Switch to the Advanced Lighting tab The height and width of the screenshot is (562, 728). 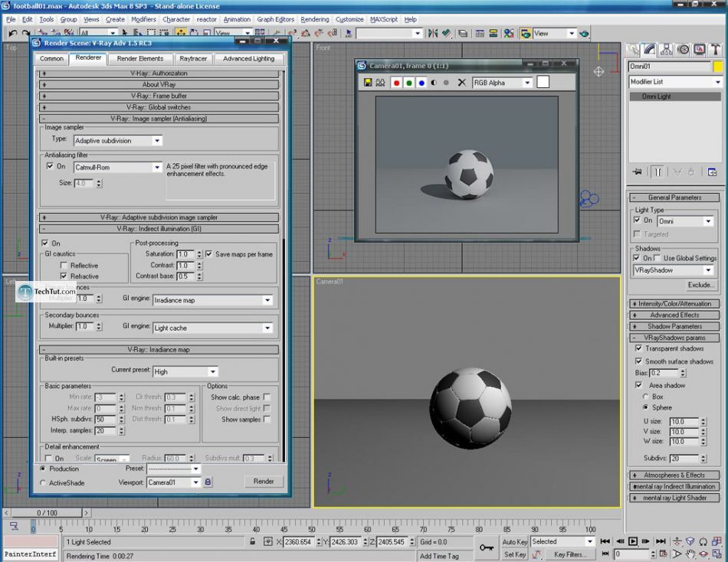(x=249, y=59)
